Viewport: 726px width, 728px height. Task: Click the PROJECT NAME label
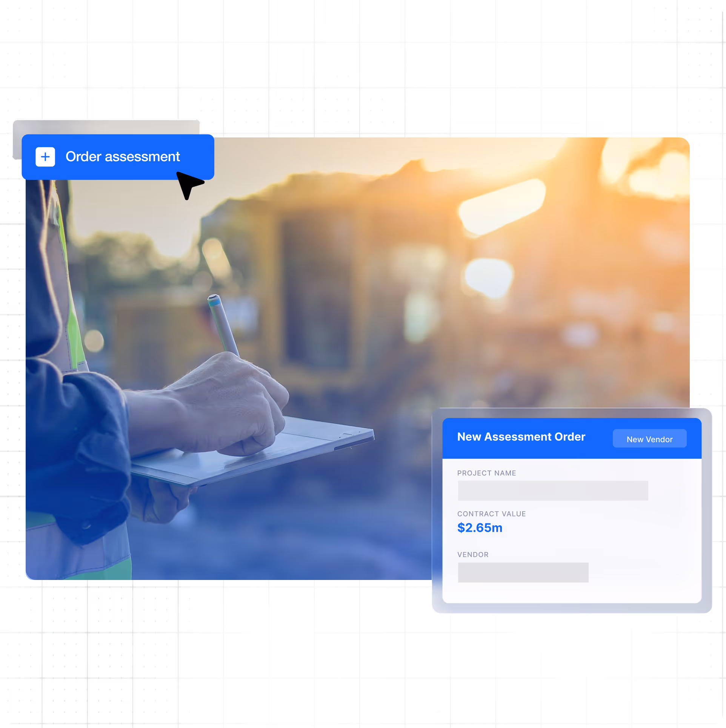486,473
